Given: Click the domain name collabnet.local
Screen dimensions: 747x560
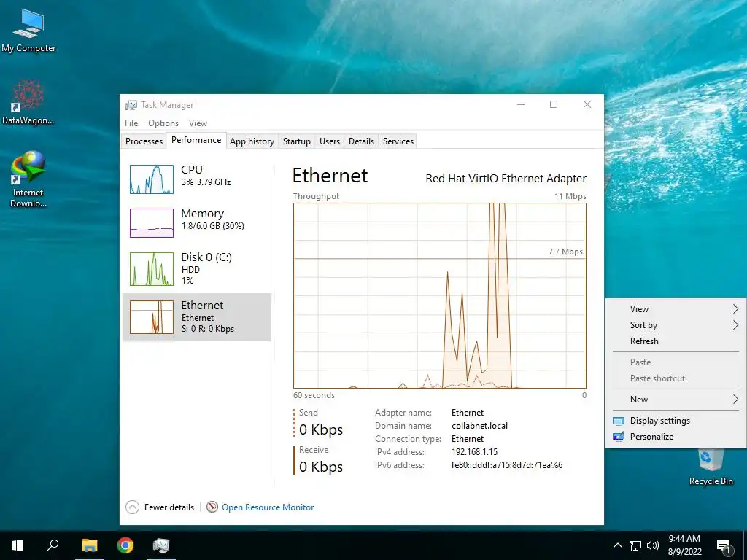Looking at the screenshot, I should [480, 426].
